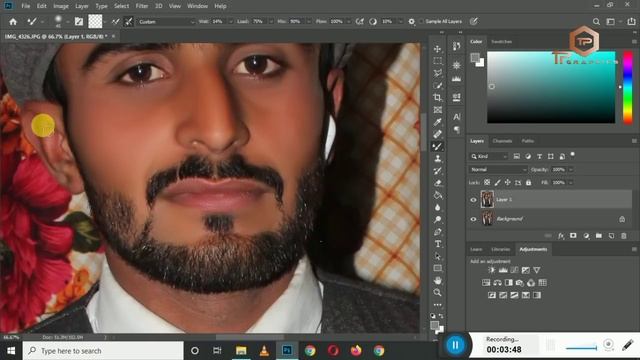
Task: Switch to the Libraries tab
Action: click(x=500, y=249)
